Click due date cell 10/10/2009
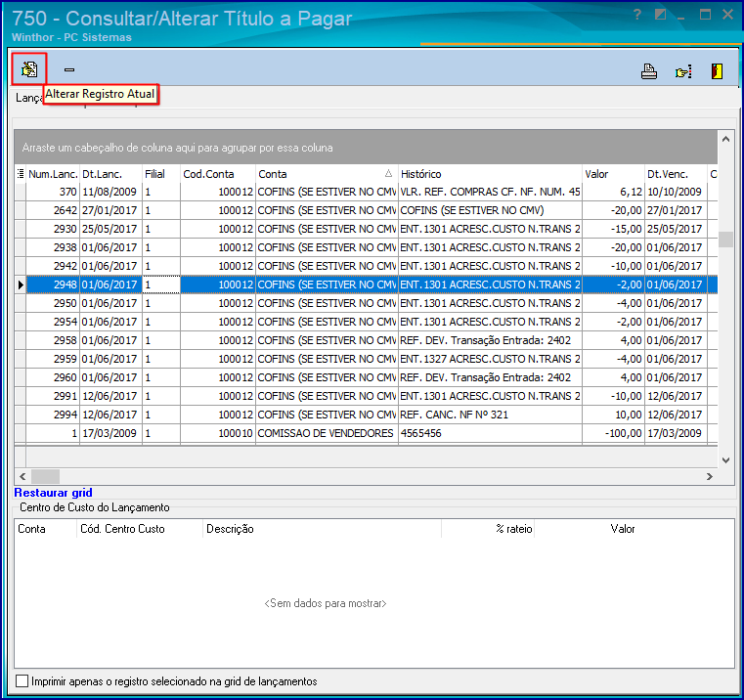The height and width of the screenshot is (700, 744). click(676, 192)
